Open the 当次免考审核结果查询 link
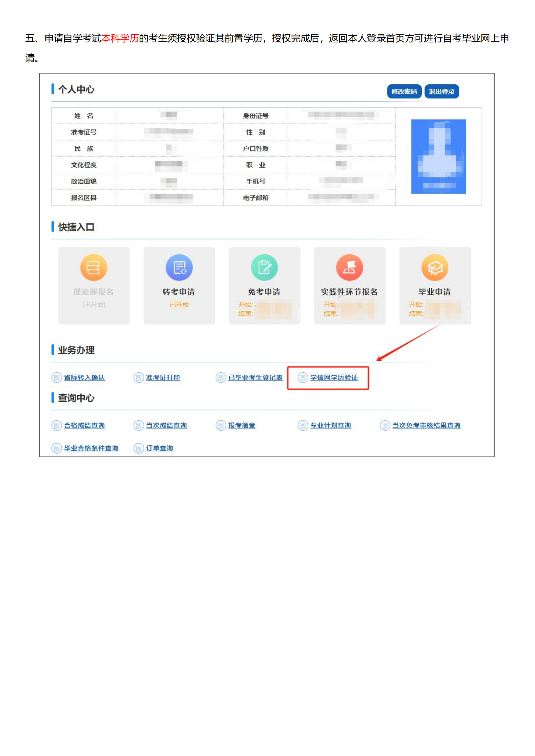 coord(426,425)
